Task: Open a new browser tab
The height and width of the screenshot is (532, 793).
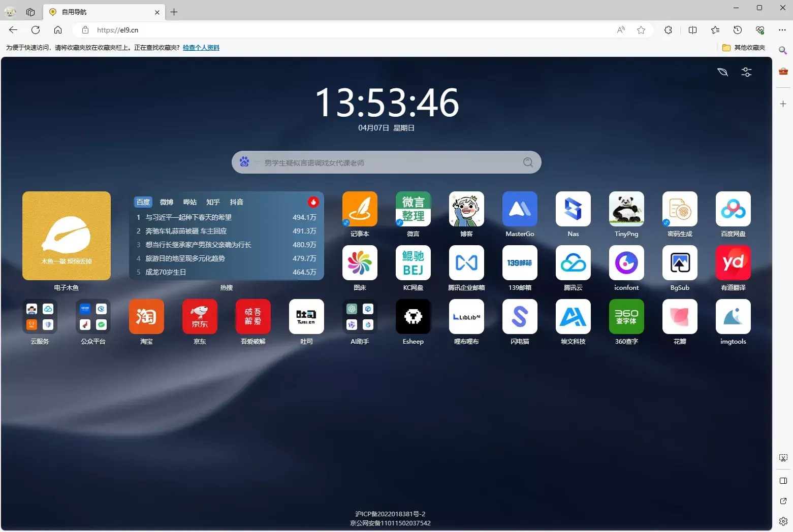Action: (x=174, y=12)
